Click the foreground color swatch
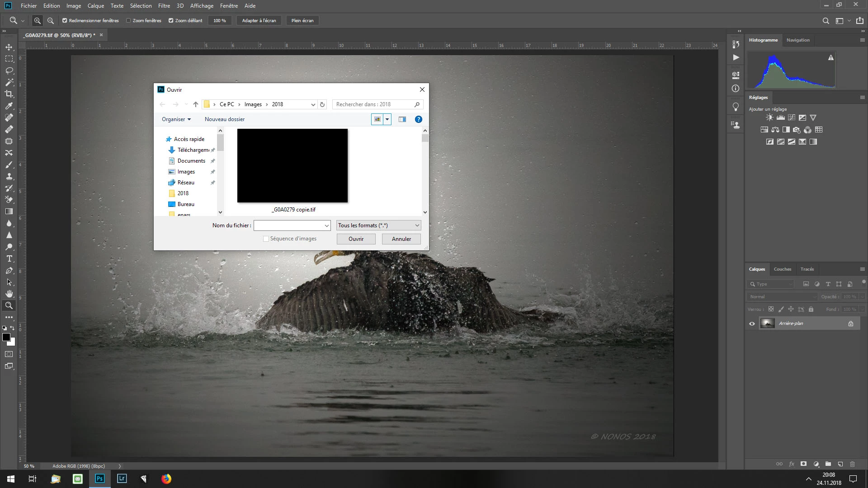This screenshot has width=868, height=488. [6, 338]
